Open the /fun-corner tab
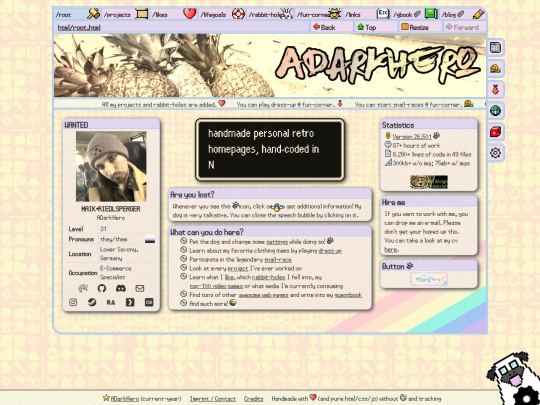Screen dimensions: 540x405 point(319,14)
